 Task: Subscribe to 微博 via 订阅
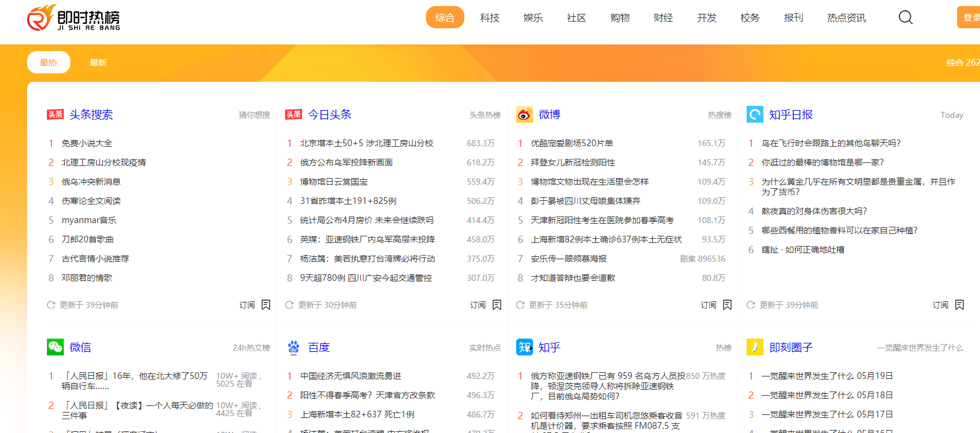(x=709, y=305)
